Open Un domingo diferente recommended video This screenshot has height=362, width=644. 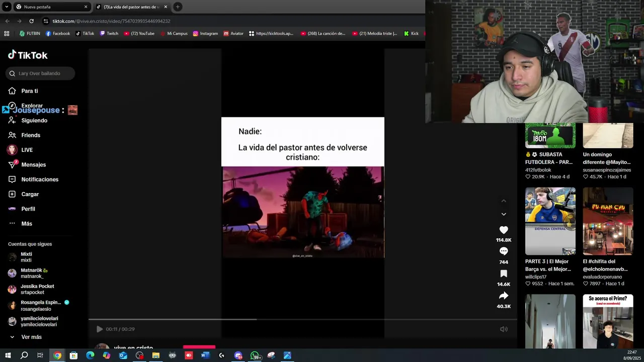click(608, 136)
